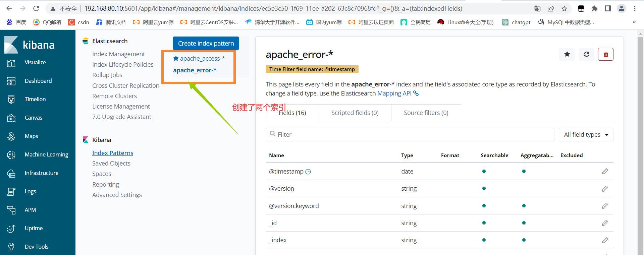Click the Kibana logo
Viewport: 644px width, 255px height.
tap(30, 45)
